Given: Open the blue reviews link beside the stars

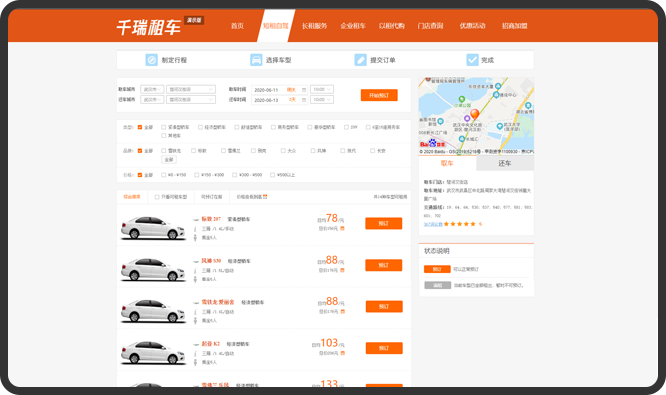Looking at the screenshot, I should pos(433,224).
